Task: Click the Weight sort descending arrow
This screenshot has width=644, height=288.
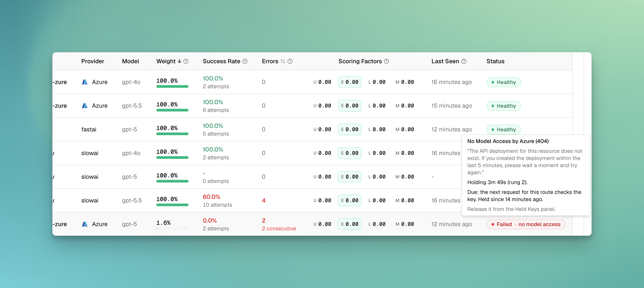Action: pos(179,61)
